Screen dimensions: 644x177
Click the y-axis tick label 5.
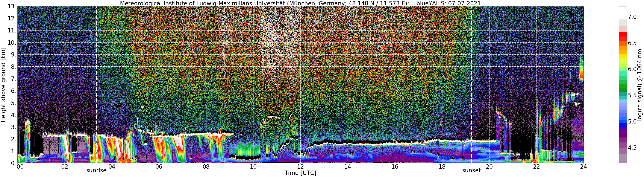click(14, 103)
